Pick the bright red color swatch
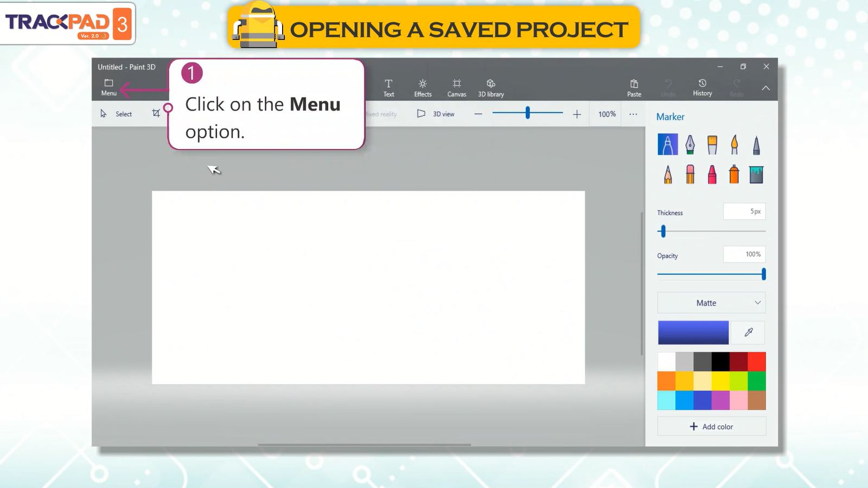Screen dimensions: 868x488 [757, 361]
